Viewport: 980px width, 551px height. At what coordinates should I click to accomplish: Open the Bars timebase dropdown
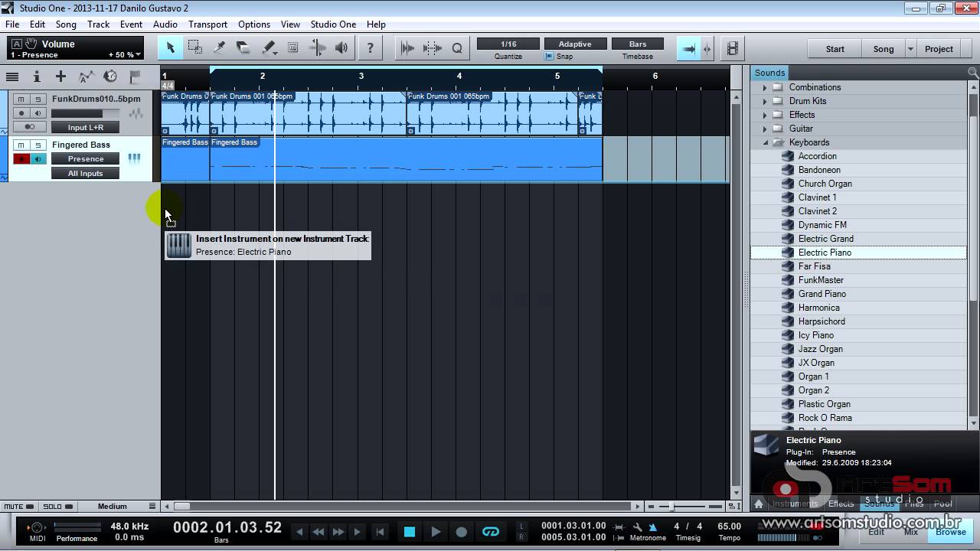click(x=638, y=44)
